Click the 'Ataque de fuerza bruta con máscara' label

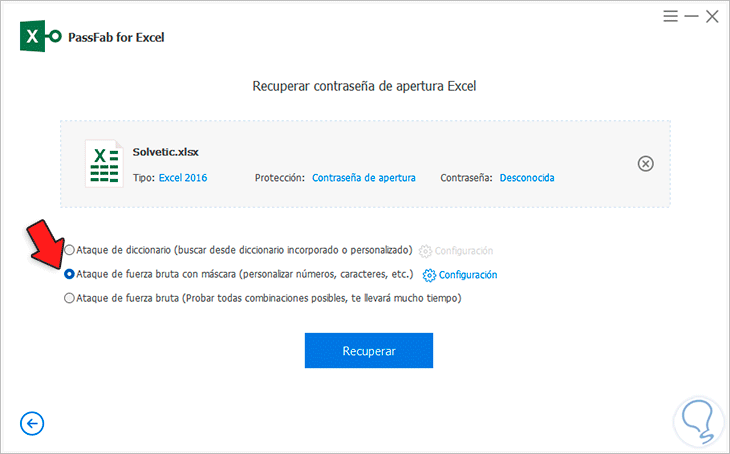point(245,274)
